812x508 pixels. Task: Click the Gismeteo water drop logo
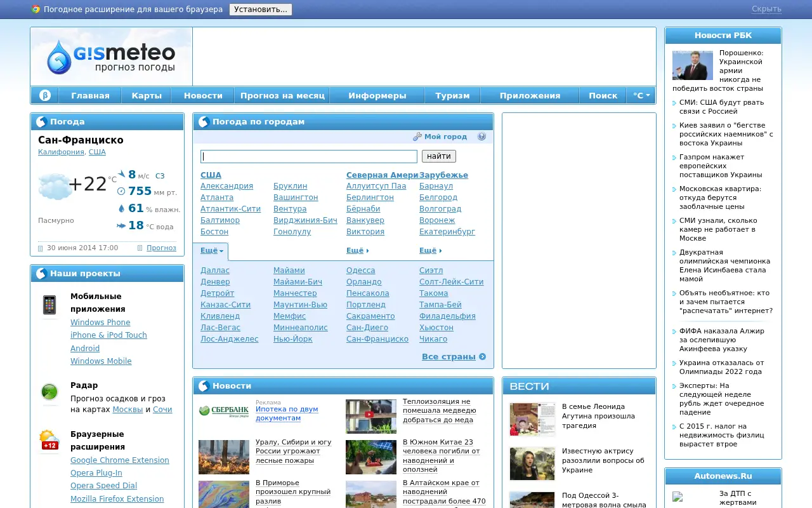point(59,57)
